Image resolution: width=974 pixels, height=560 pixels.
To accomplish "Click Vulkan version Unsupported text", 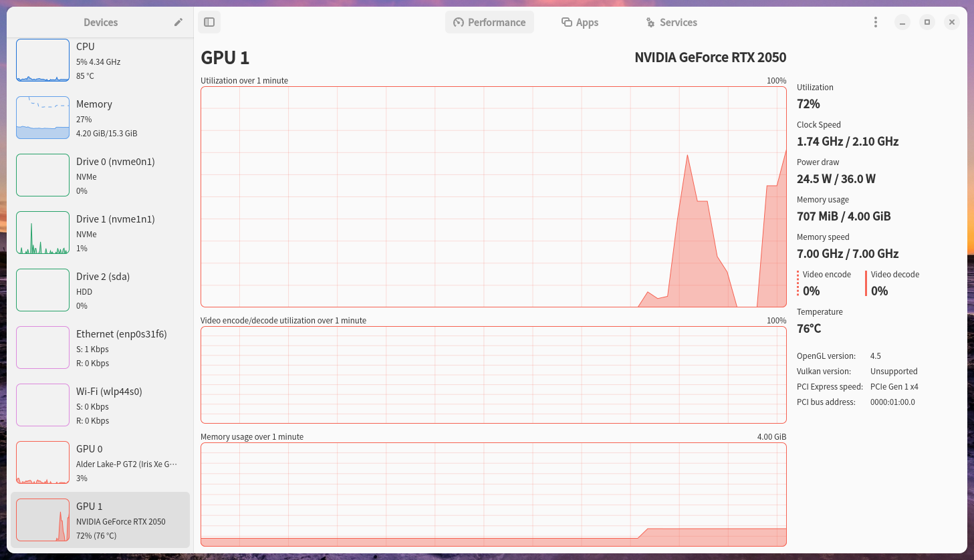I will click(894, 372).
